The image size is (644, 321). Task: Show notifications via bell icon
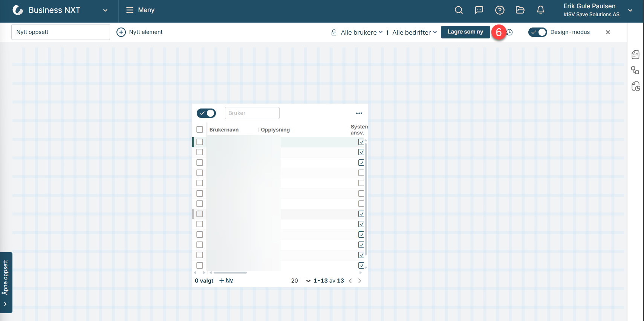tap(540, 10)
